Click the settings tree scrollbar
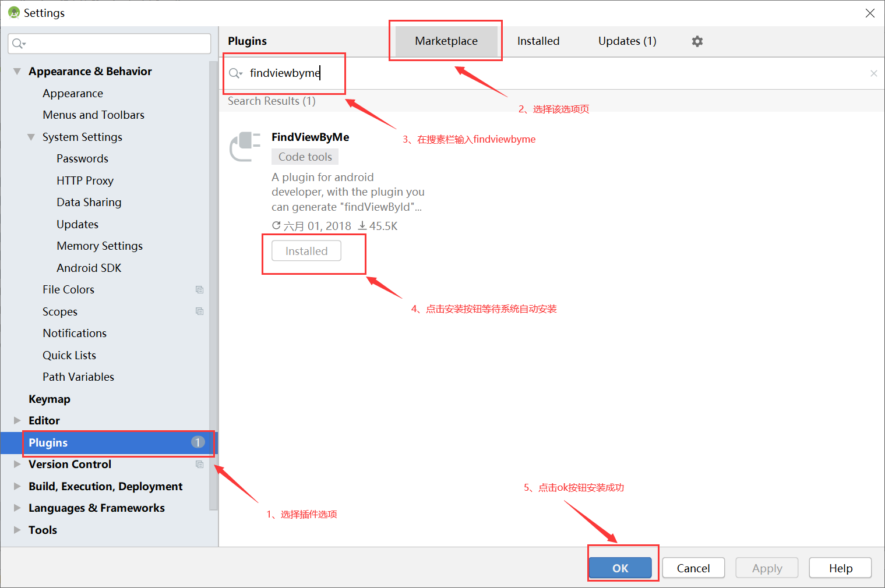 (x=213, y=285)
